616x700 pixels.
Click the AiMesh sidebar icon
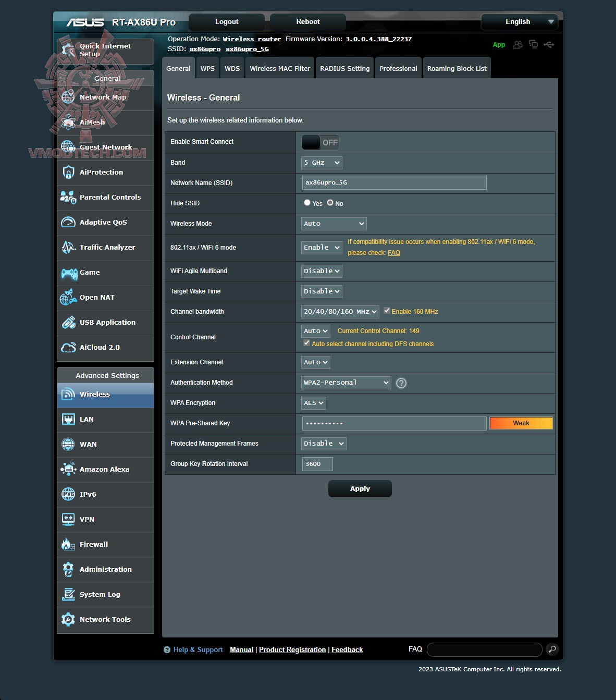coord(68,122)
